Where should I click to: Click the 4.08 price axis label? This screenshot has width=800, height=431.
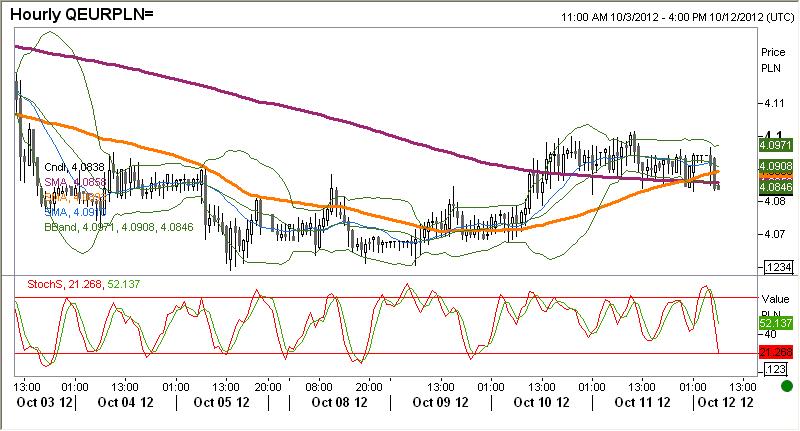coord(773,201)
